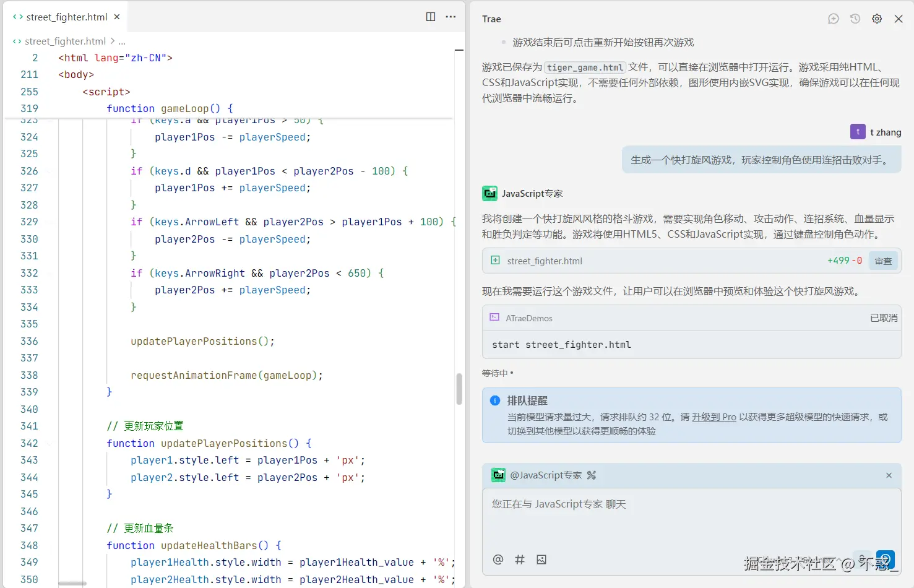Open the Trae chat history

tap(855, 19)
